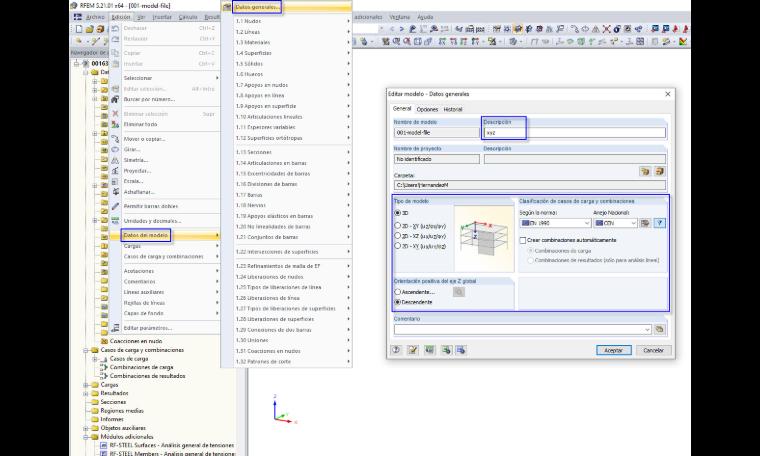Open the Datos del modelo submenu
The width and height of the screenshot is (760, 456).
point(146,235)
